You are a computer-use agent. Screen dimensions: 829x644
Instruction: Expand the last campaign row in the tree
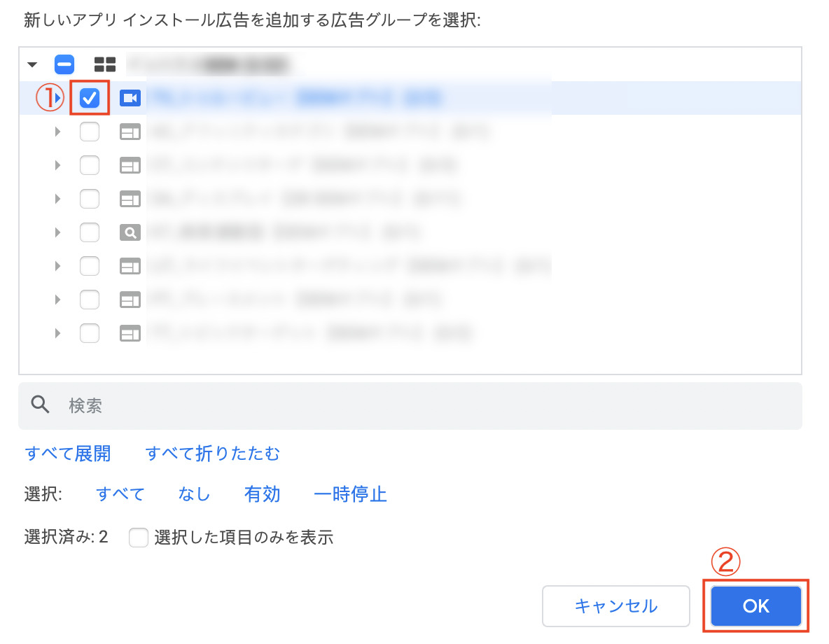pyautogui.click(x=58, y=333)
